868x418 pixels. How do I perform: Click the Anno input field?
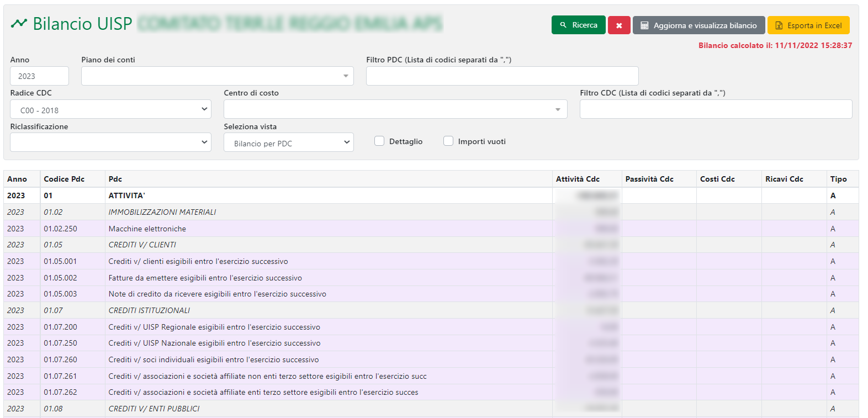click(x=39, y=76)
